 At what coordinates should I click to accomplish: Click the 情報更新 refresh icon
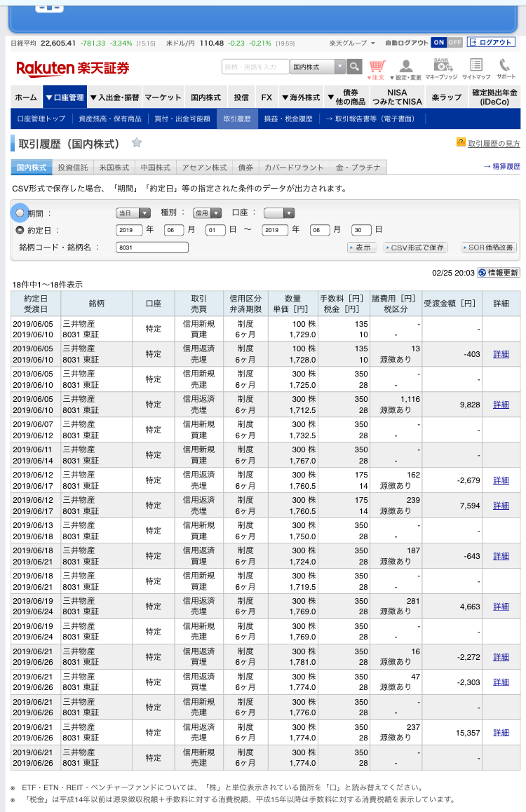pyautogui.click(x=482, y=272)
